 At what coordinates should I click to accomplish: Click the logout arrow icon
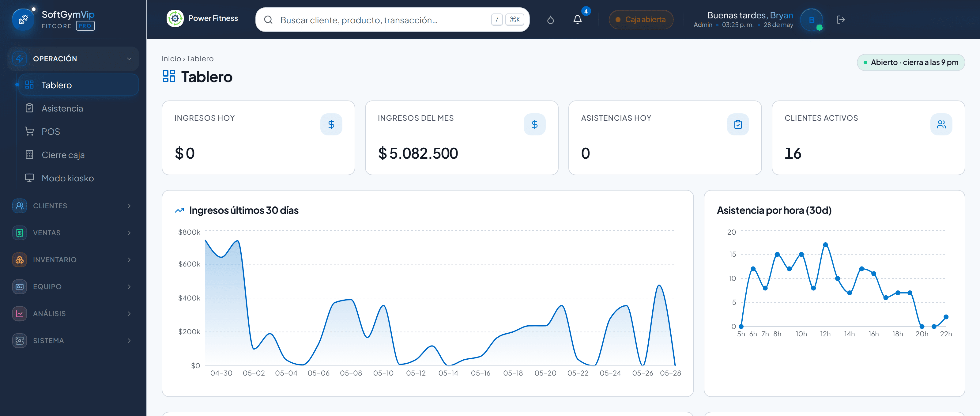(x=841, y=20)
